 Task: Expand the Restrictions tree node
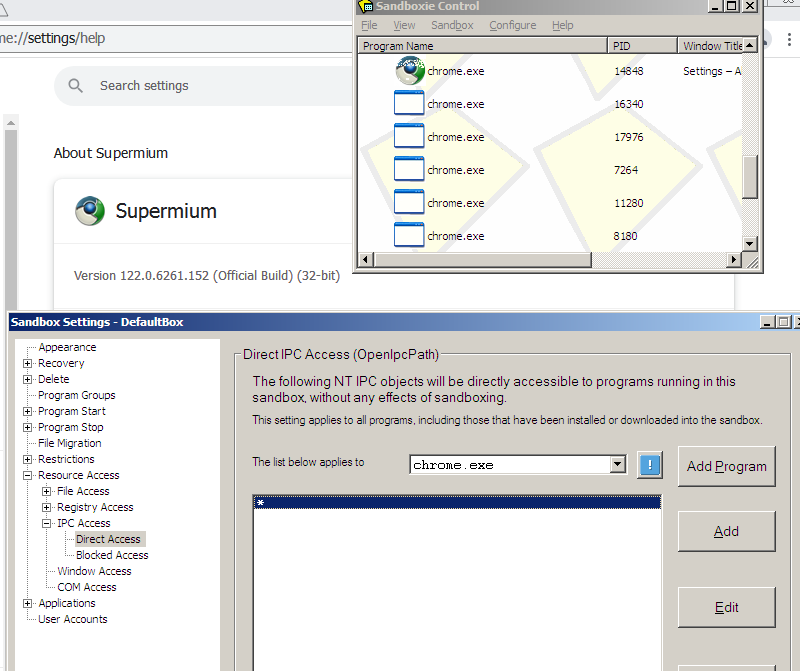[28, 459]
